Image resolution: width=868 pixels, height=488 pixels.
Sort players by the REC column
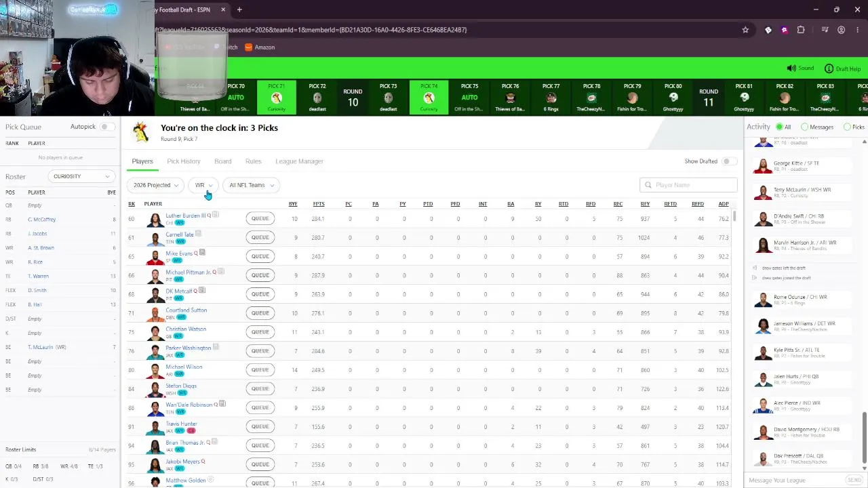coord(618,204)
